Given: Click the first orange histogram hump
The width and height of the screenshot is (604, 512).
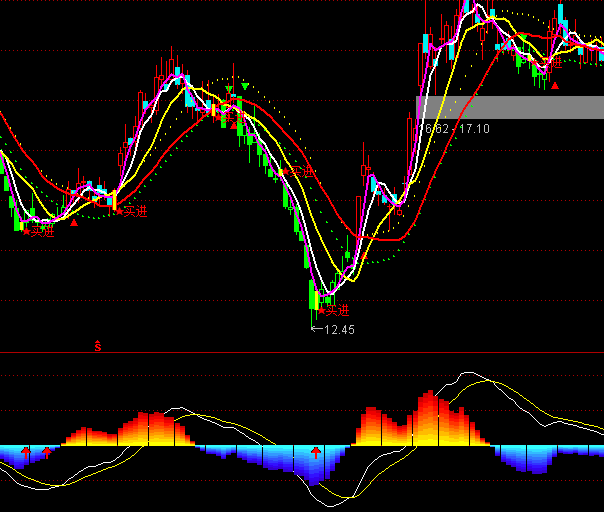Looking at the screenshot, I should pyautogui.click(x=145, y=430).
